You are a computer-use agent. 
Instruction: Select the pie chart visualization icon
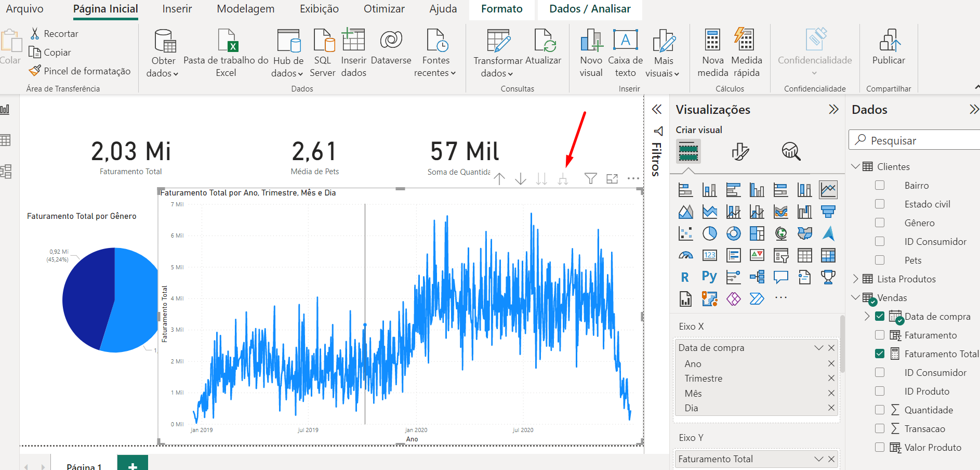click(710, 233)
